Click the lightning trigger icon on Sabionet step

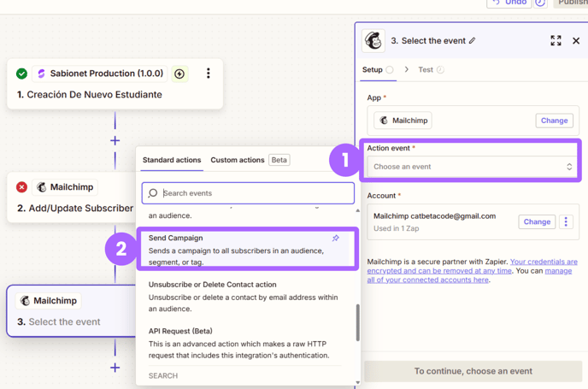(x=179, y=74)
